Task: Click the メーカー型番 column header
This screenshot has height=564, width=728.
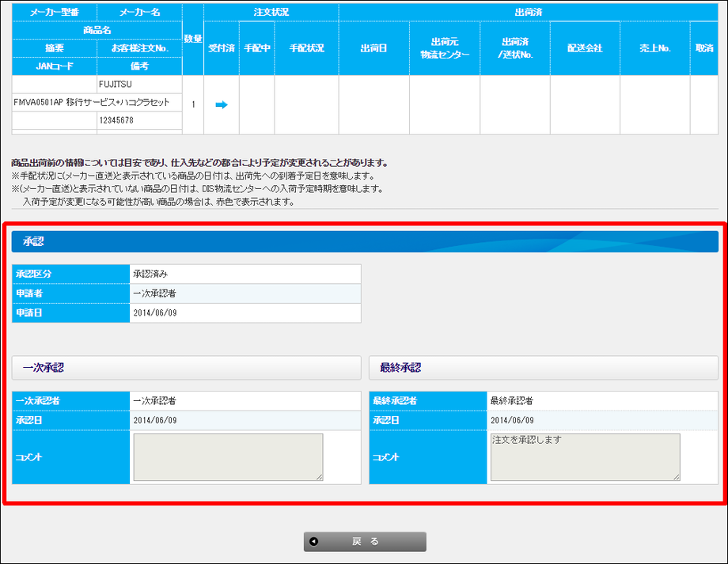Action: (54, 12)
